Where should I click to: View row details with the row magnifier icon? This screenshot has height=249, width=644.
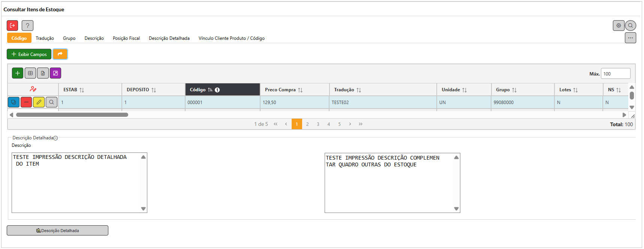pyautogui.click(x=51, y=102)
